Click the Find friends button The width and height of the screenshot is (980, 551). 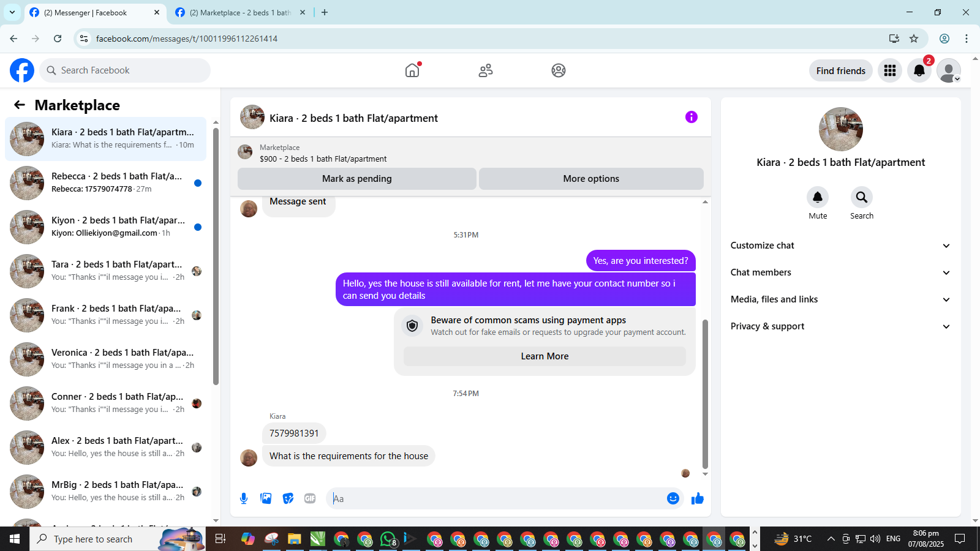[840, 70]
